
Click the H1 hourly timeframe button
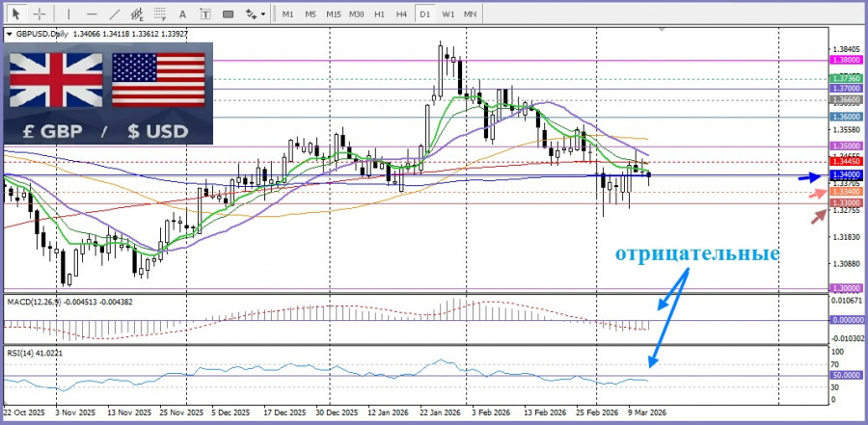(x=379, y=14)
